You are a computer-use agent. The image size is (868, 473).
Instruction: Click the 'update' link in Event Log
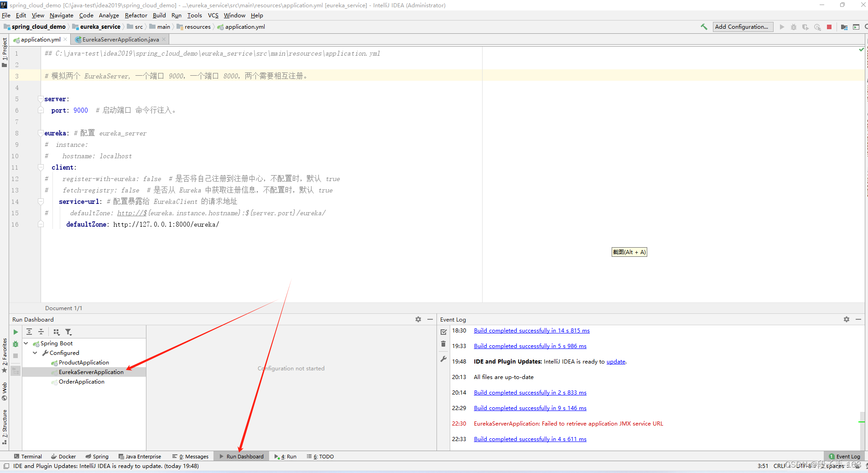tap(616, 362)
